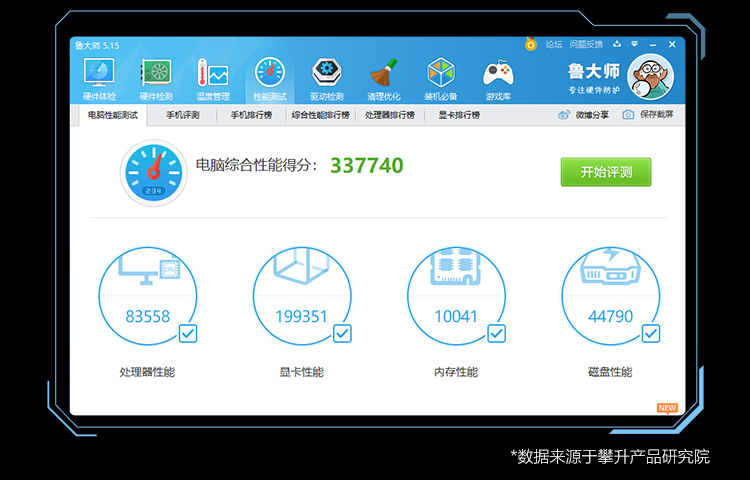Screen dimensions: 750x480
Task: Click the green 开始评测 button
Action: coord(606,172)
